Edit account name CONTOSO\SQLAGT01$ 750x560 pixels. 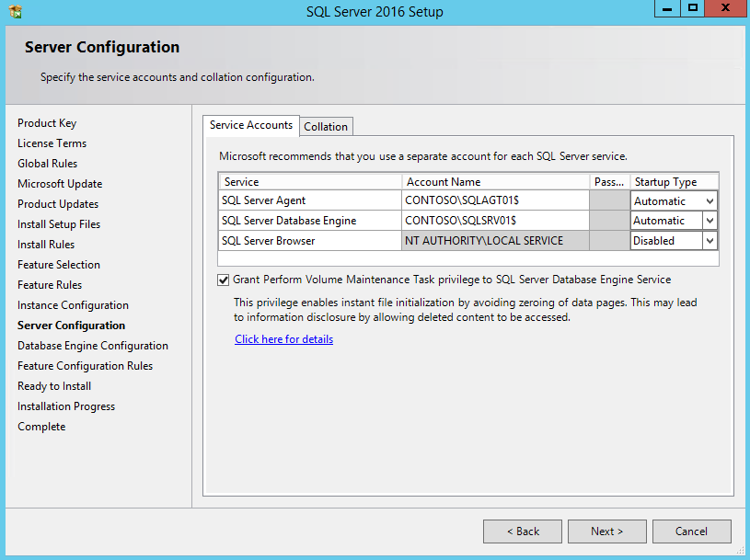click(x=495, y=200)
